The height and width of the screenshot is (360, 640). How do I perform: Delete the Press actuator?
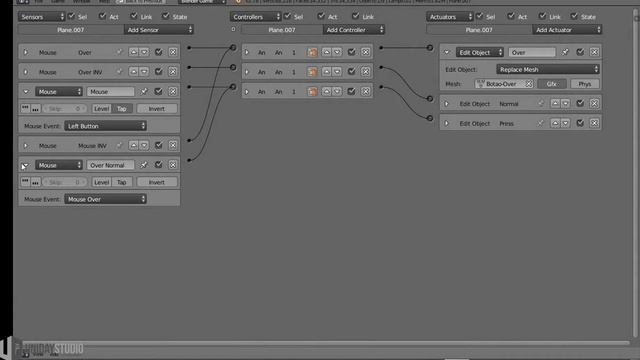point(594,123)
